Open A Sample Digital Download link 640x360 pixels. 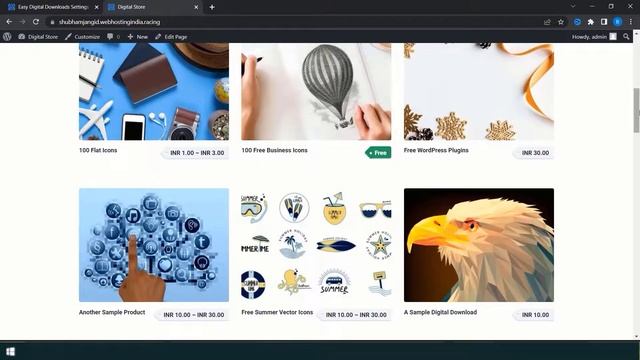(440, 312)
